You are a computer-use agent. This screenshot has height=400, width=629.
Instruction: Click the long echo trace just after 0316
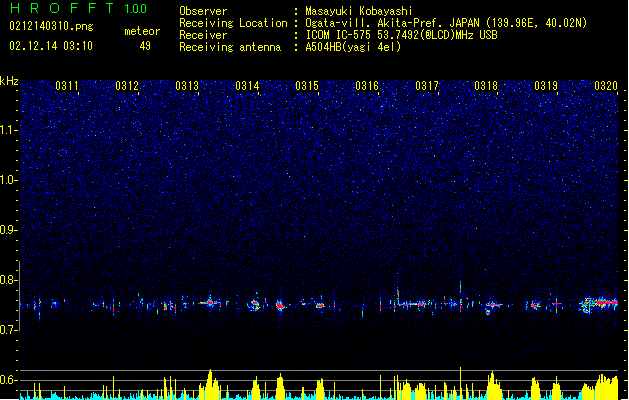(412, 304)
